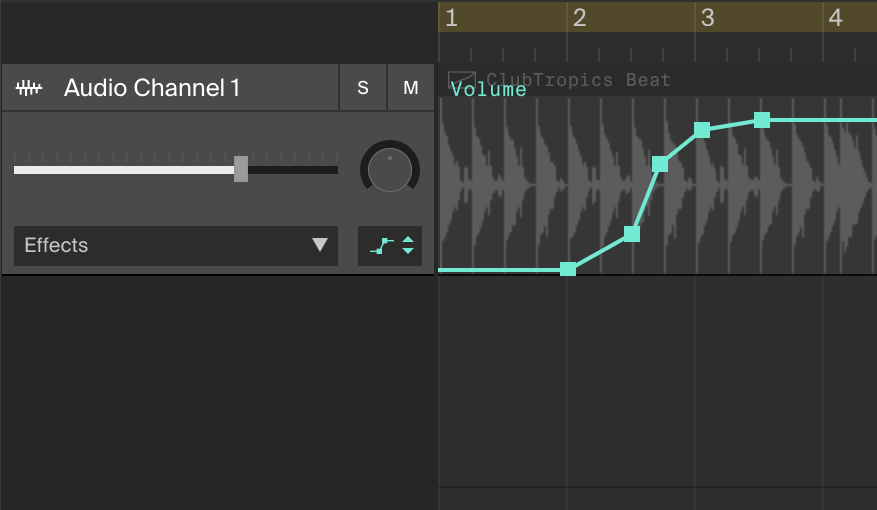The width and height of the screenshot is (877, 510).
Task: Solo Audio Channel 1 with S button
Action: tap(363, 87)
